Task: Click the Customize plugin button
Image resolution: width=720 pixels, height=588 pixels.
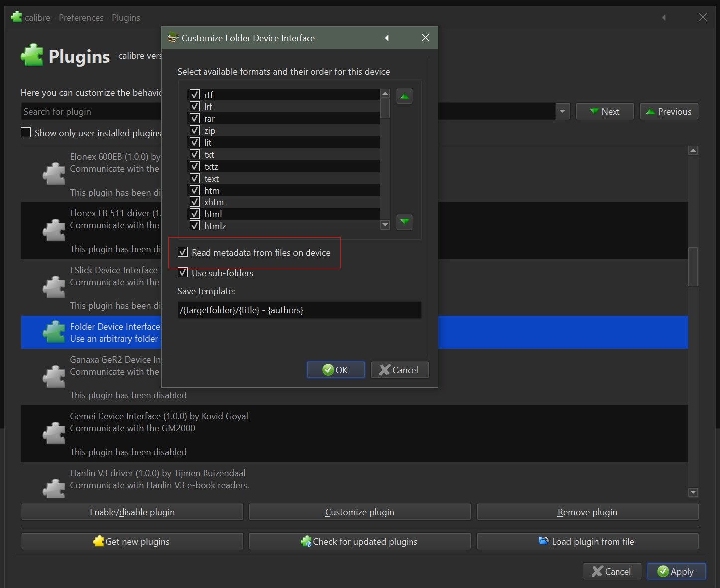Action: pyautogui.click(x=360, y=512)
